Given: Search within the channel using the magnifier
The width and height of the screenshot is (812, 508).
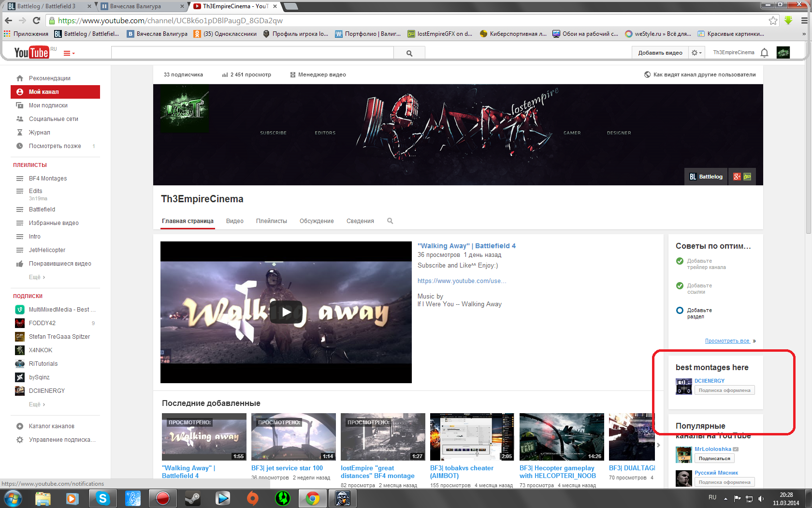Looking at the screenshot, I should coord(390,221).
